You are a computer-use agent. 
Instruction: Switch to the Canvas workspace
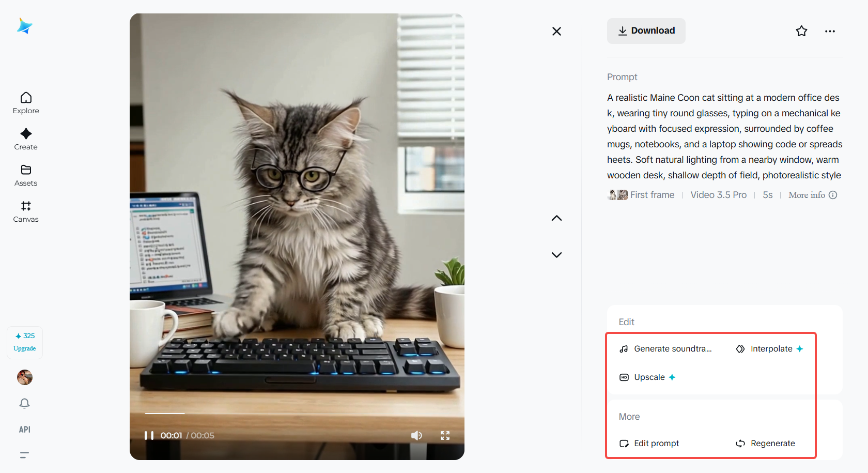point(25,211)
